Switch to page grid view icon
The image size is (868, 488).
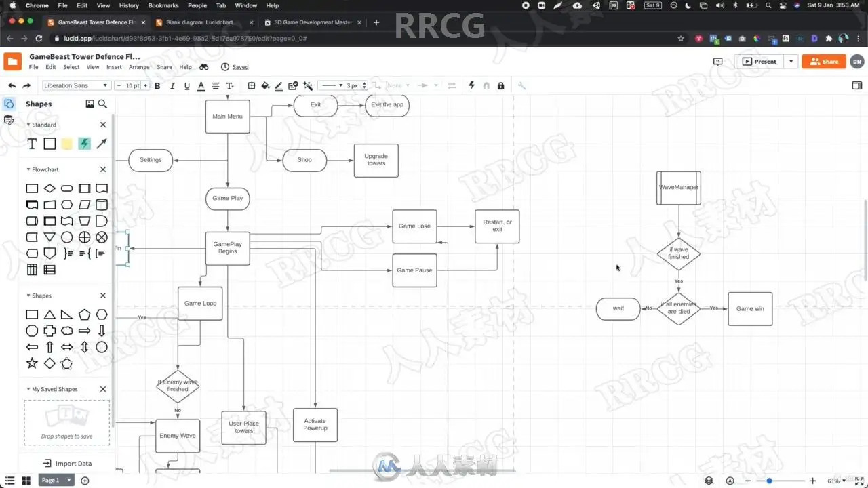[x=26, y=481]
